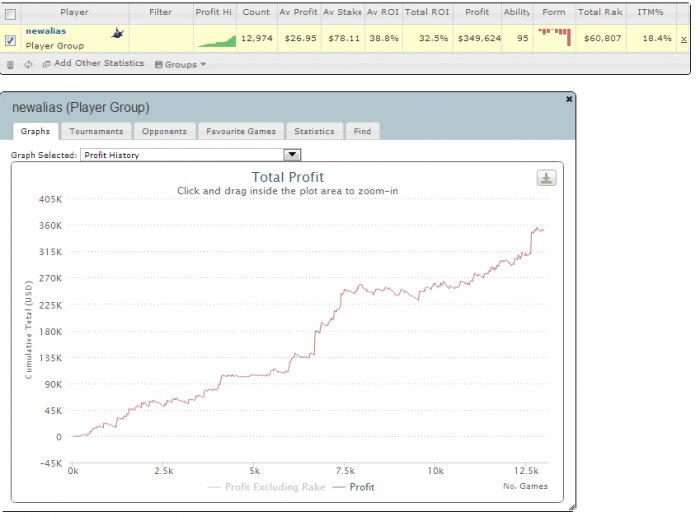Click the $349,624 profit cell
The width and height of the screenshot is (700, 516).
(479, 38)
